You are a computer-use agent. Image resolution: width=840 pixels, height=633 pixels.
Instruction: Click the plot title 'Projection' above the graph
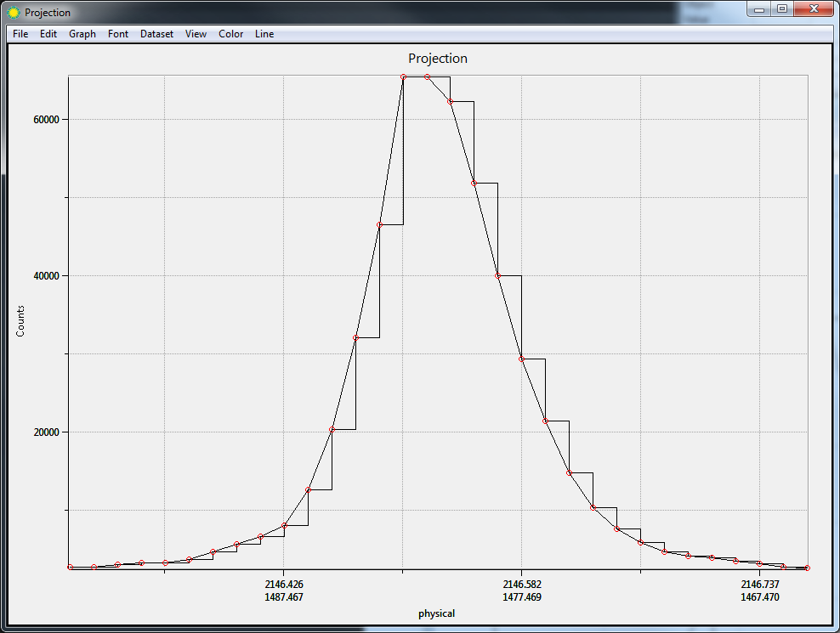click(x=438, y=59)
